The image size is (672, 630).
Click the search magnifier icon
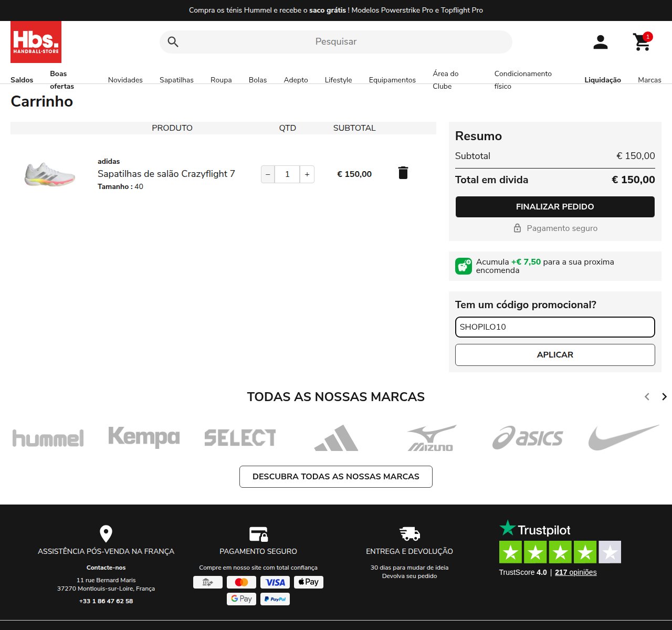click(x=173, y=42)
